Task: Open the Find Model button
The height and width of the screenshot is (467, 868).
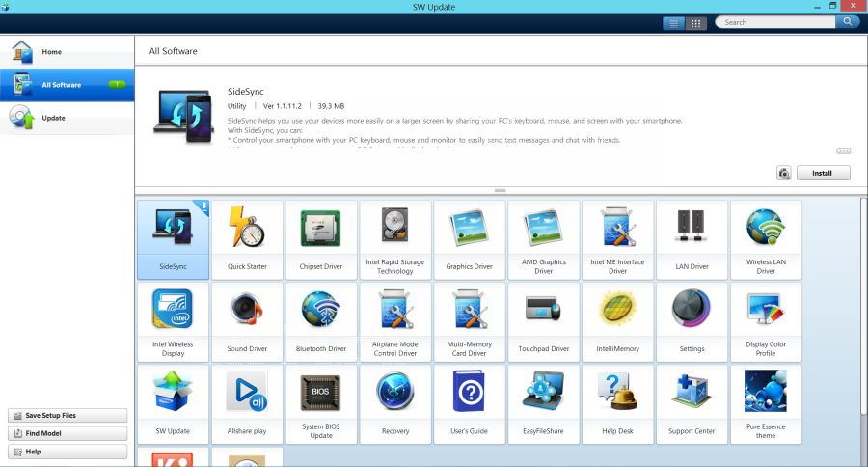Action: 68,434
